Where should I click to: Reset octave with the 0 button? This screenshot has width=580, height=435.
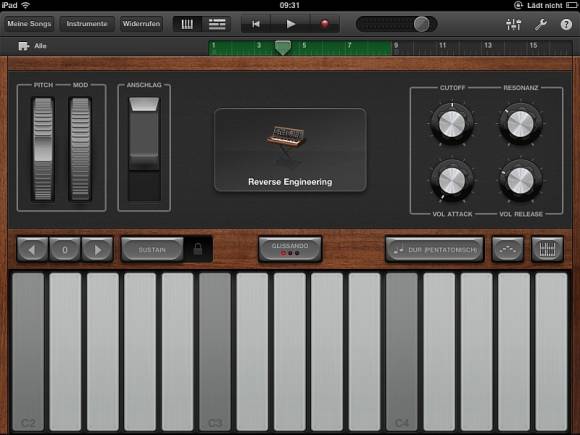click(x=65, y=250)
